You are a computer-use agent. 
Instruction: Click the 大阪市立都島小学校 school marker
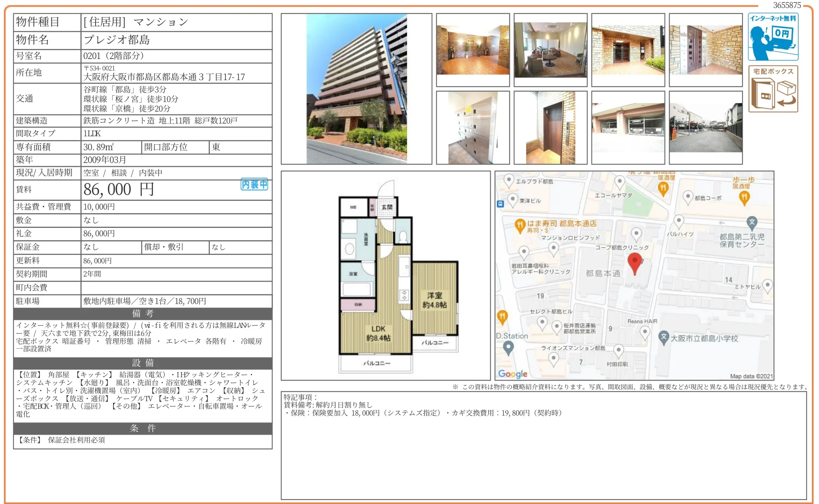(x=663, y=337)
